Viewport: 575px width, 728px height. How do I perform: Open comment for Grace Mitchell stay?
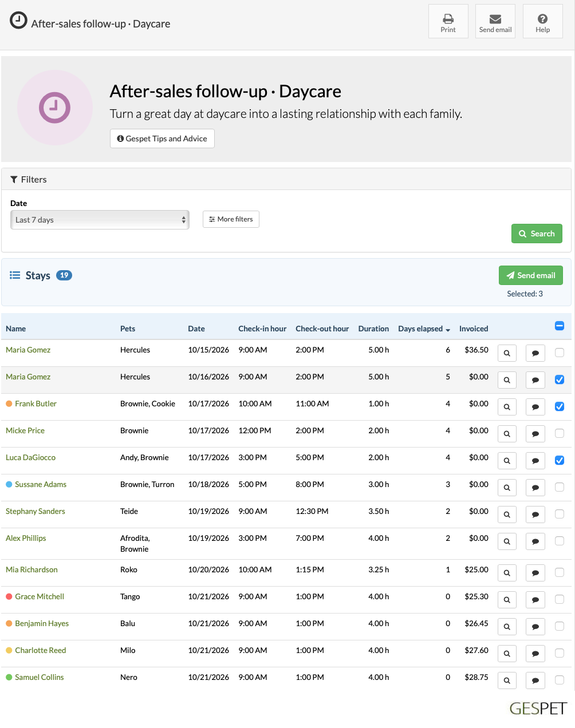[x=535, y=600]
